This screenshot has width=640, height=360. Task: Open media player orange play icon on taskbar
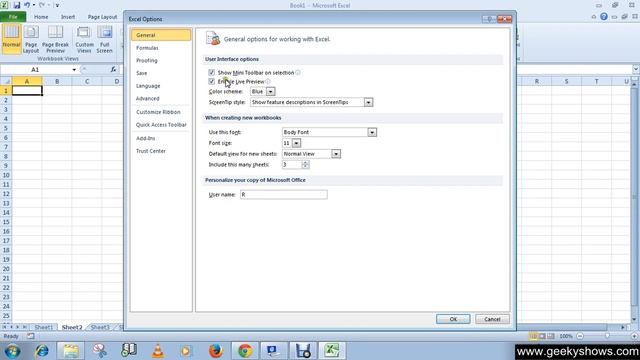click(x=186, y=351)
